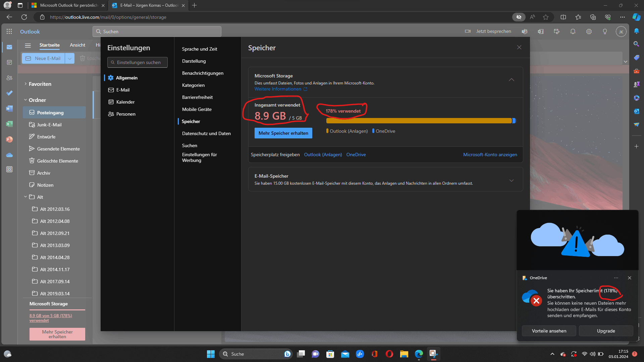This screenshot has height=362, width=644.
Task: Click the notification bell icon in header
Action: click(x=573, y=32)
